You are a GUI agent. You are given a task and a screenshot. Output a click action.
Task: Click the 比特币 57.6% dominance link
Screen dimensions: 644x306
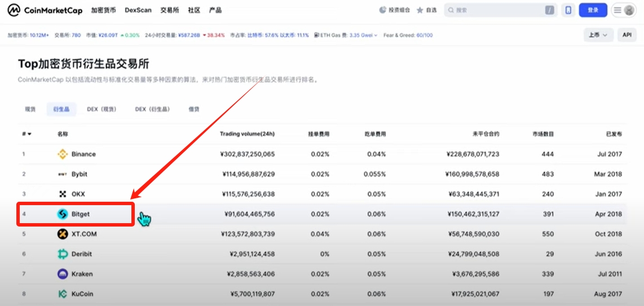click(262, 36)
